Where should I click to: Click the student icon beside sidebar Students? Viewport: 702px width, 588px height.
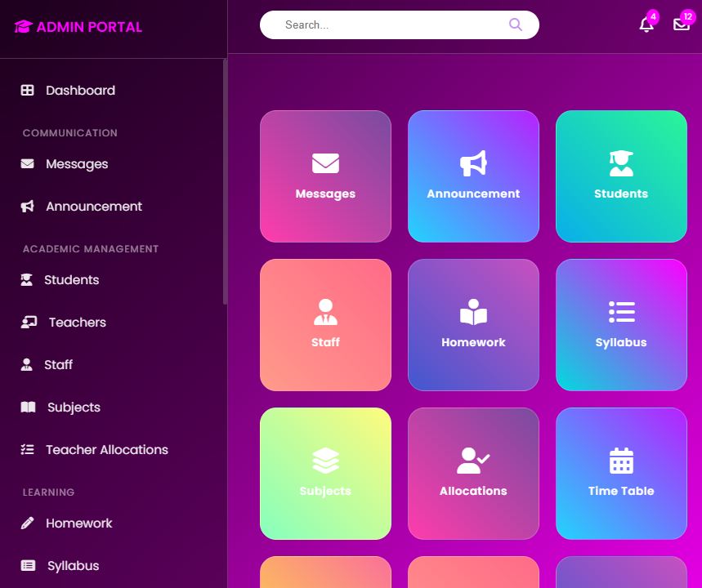coord(26,279)
